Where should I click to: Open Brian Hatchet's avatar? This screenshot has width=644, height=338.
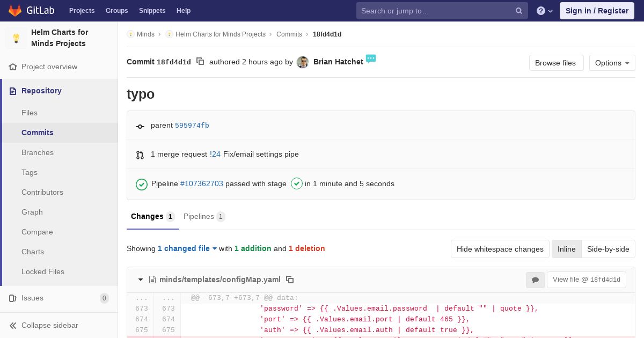(303, 62)
